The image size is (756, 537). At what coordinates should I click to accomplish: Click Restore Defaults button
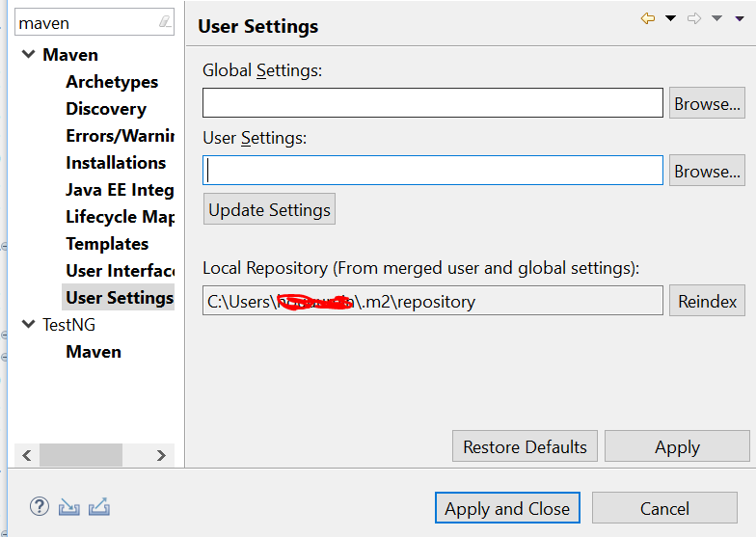coord(525,446)
